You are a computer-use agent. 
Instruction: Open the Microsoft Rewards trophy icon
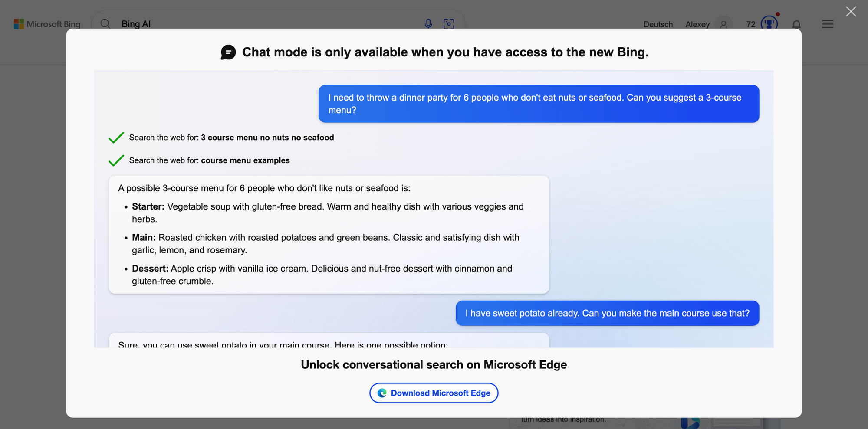pyautogui.click(x=768, y=24)
